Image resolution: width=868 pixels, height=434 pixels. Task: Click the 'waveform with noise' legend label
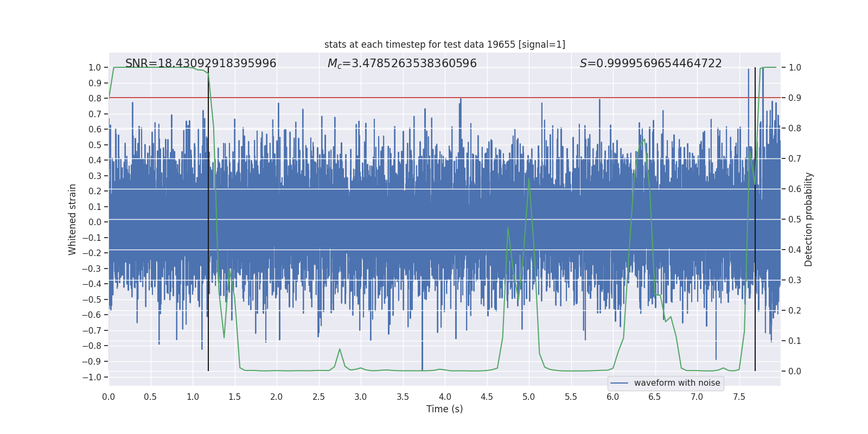pos(677,383)
